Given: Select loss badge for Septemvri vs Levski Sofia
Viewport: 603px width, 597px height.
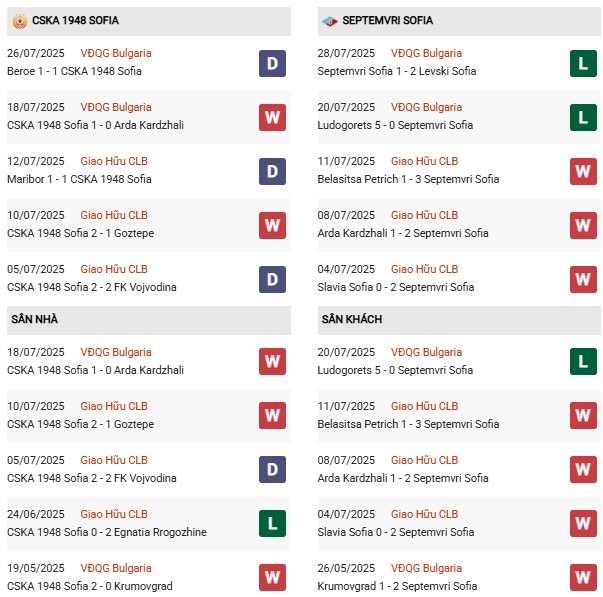Looking at the screenshot, I should tap(584, 63).
